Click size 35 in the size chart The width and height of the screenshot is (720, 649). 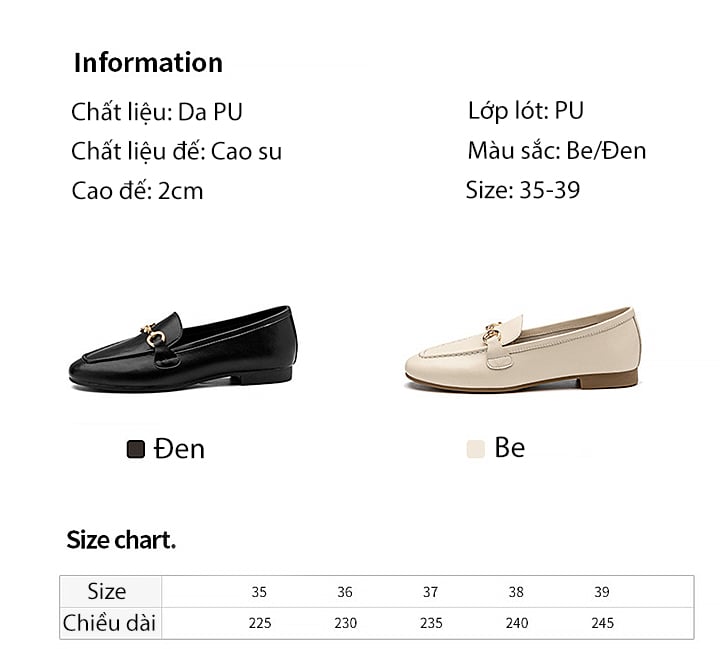coord(259,592)
